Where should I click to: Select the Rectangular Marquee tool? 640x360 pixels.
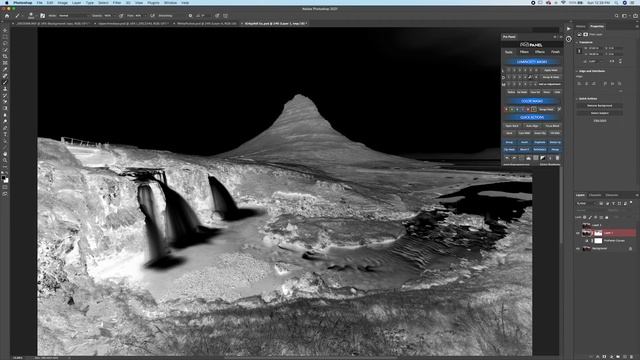[5, 37]
